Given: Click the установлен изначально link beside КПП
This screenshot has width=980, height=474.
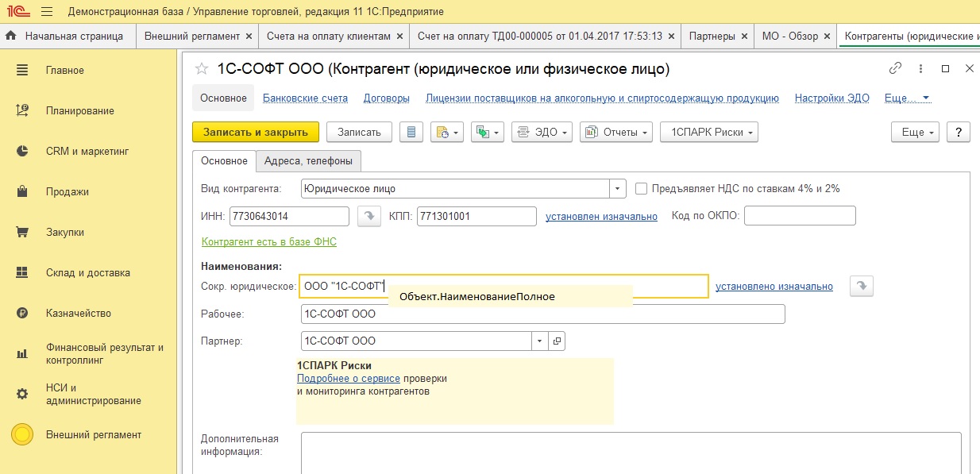Looking at the screenshot, I should coord(601,216).
